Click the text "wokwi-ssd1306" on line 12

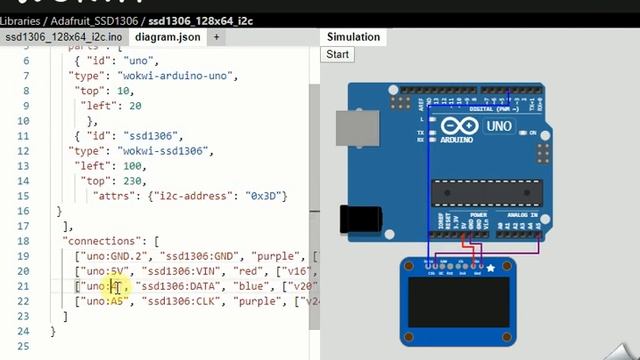[x=165, y=151]
